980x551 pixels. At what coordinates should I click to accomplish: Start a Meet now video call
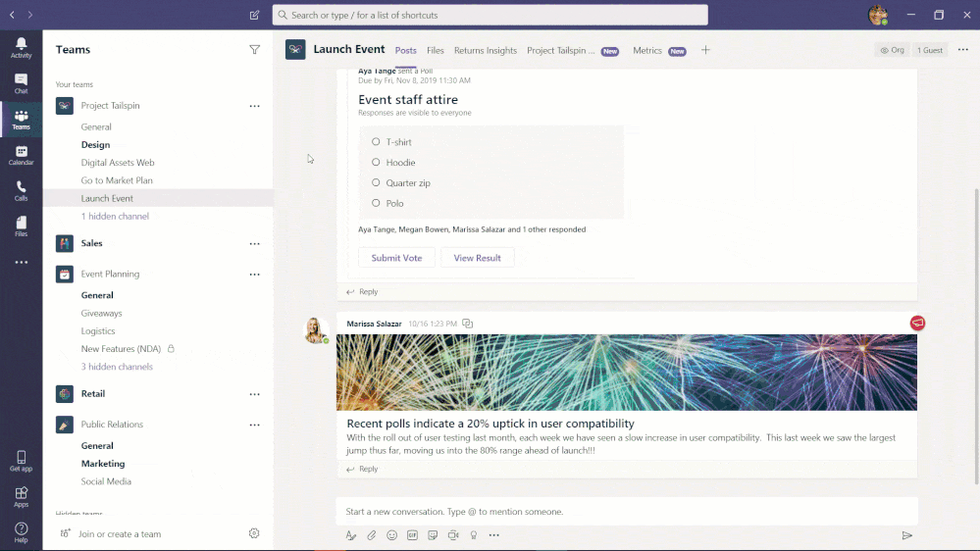click(x=453, y=535)
